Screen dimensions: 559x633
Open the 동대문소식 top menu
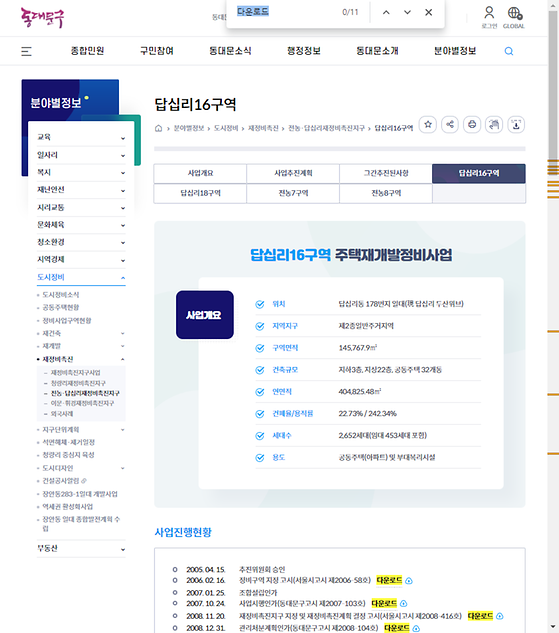click(230, 51)
